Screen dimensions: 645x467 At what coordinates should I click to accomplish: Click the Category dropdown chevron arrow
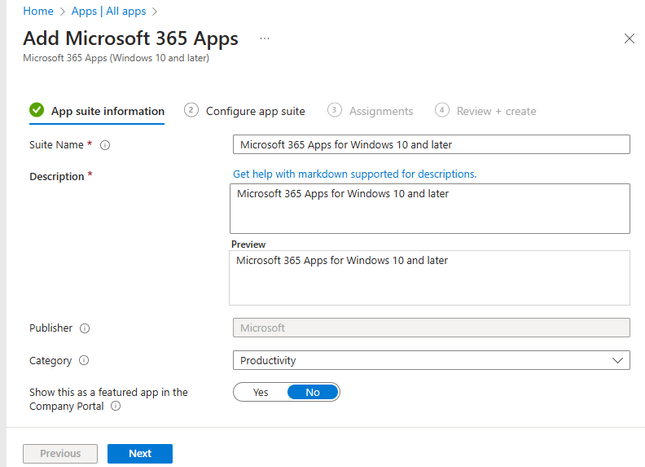pos(616,360)
